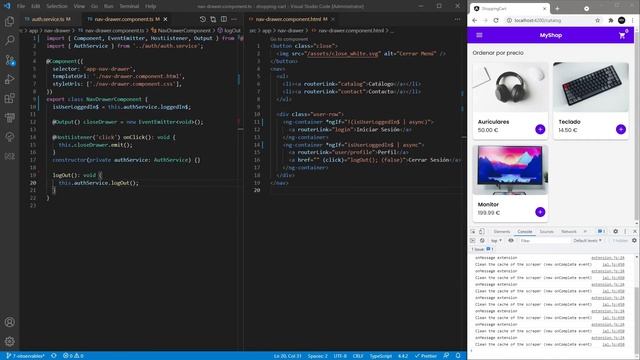Image resolution: width=640 pixels, height=360 pixels.
Task: Click Ordenar por precio in MyShop
Action: click(x=498, y=53)
